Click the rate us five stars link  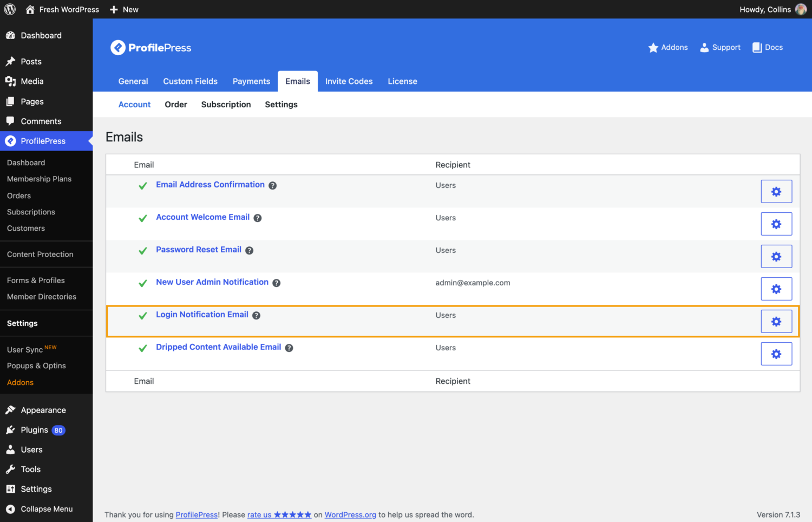(x=279, y=515)
